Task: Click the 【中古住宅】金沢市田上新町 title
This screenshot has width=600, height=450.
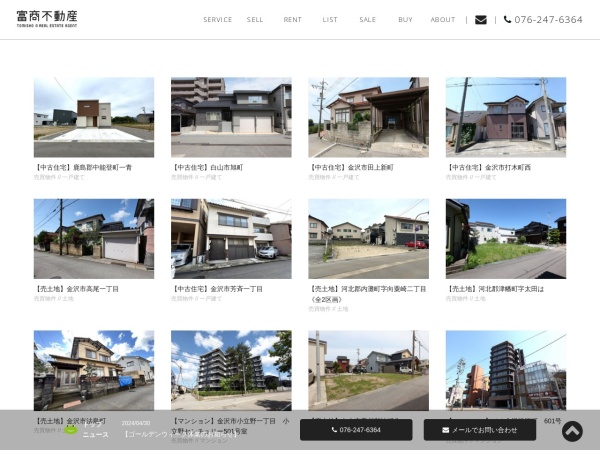Action: [351, 167]
